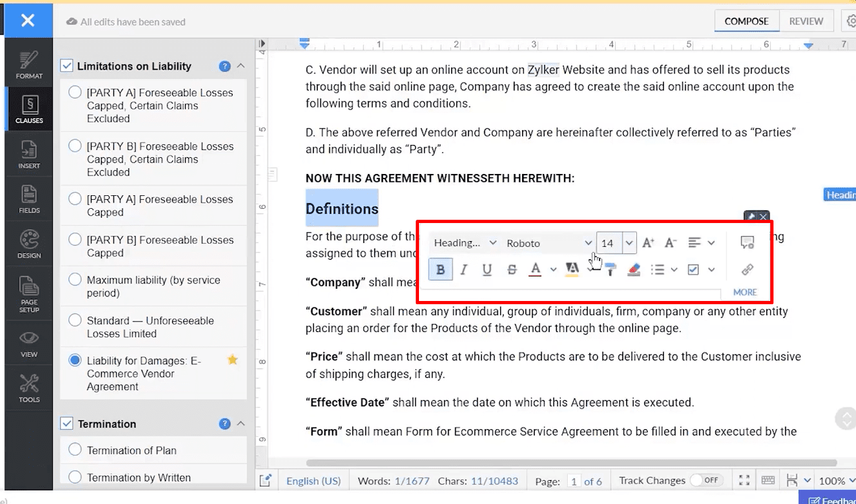The width and height of the screenshot is (856, 504).
Task: Click the MORE link in formatting toolbar
Action: pyautogui.click(x=744, y=292)
